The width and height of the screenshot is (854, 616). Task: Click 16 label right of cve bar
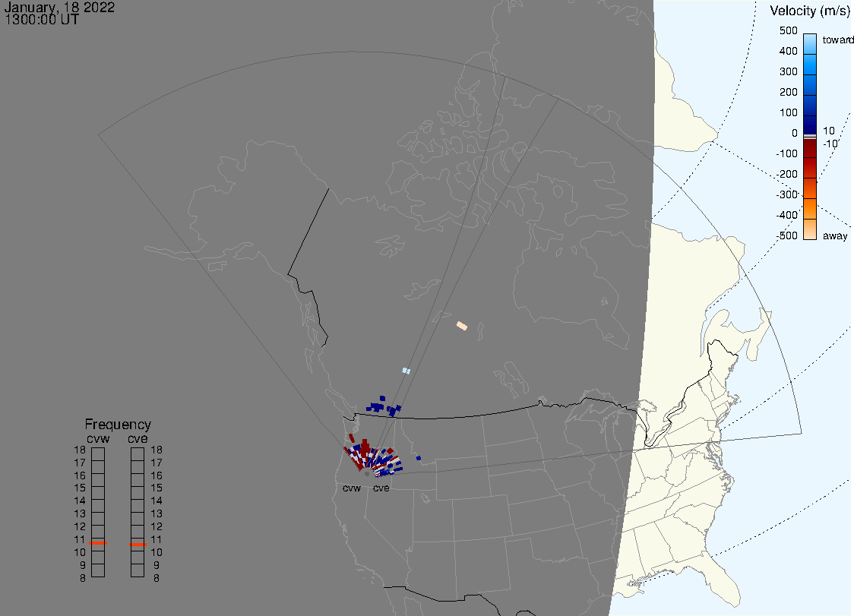click(x=157, y=475)
